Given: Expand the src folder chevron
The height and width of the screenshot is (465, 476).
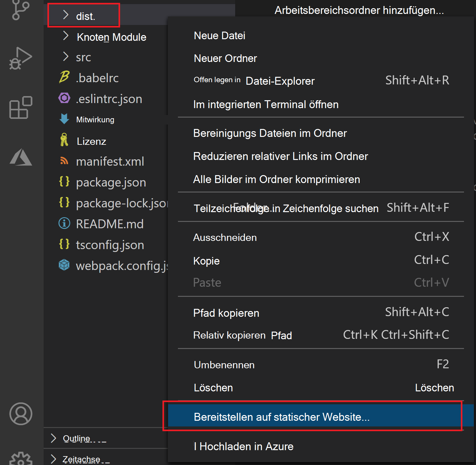Looking at the screenshot, I should [x=65, y=57].
